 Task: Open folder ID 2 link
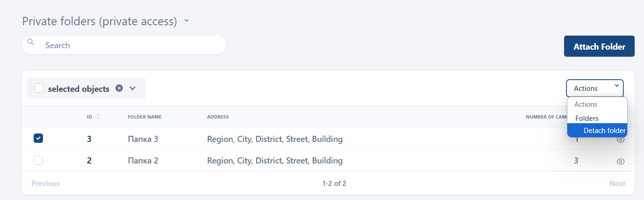(x=89, y=161)
